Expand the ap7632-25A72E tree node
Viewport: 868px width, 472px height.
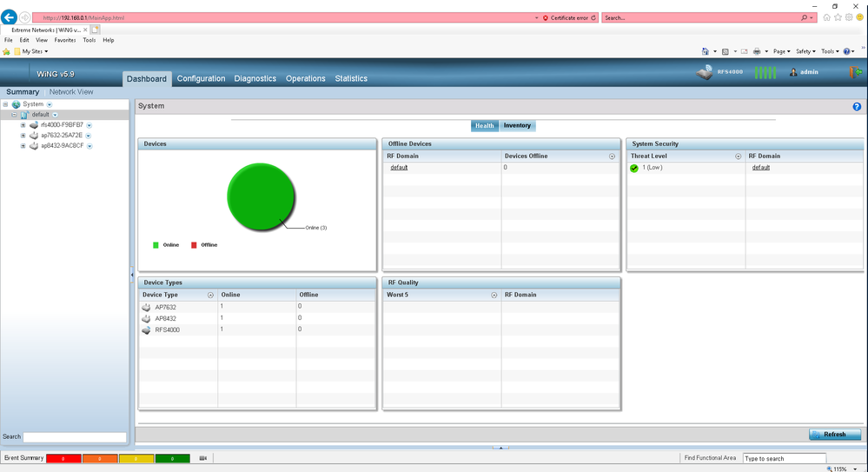tap(23, 136)
